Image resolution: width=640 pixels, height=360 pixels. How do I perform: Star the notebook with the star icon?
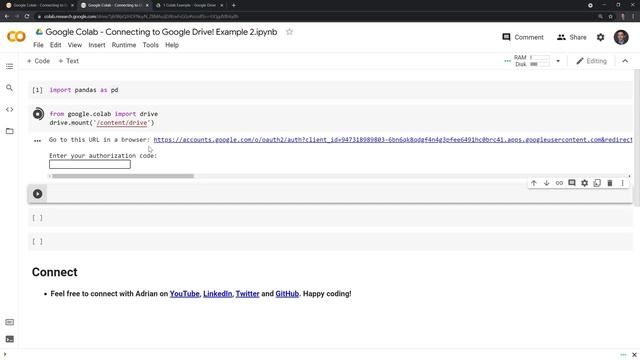point(289,32)
